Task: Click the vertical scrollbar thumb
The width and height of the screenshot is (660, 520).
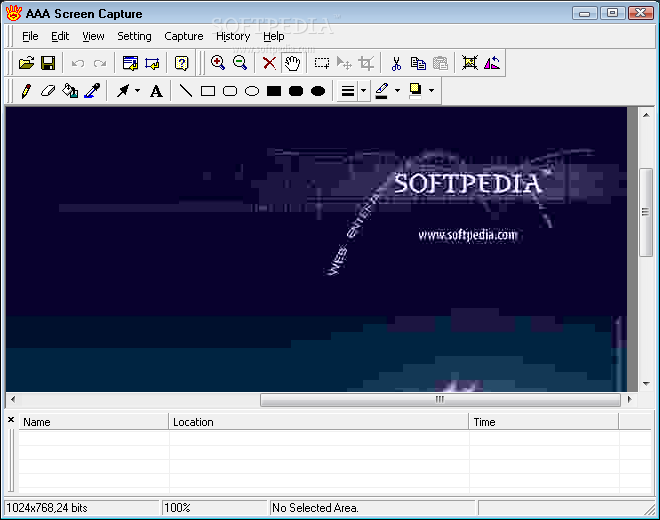Action: point(645,212)
